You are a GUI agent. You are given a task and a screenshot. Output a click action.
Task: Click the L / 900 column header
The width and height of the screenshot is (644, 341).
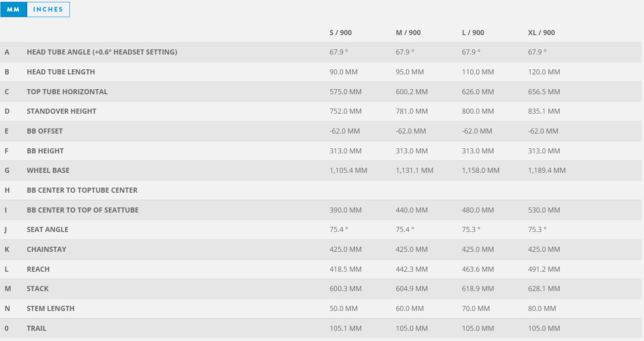473,33
